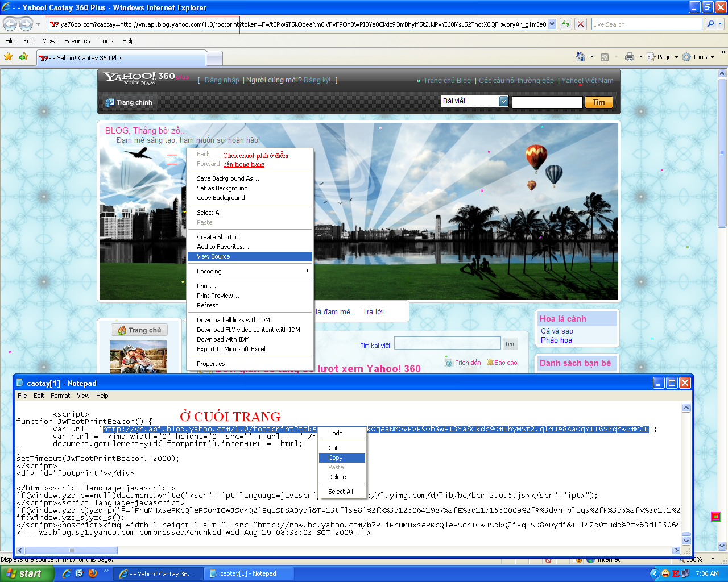Click the Đăng ký! registration link
The width and height of the screenshot is (728, 582).
click(x=317, y=80)
